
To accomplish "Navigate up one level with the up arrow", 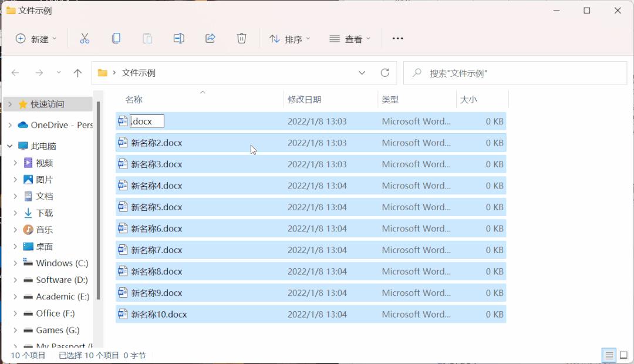I will click(77, 73).
